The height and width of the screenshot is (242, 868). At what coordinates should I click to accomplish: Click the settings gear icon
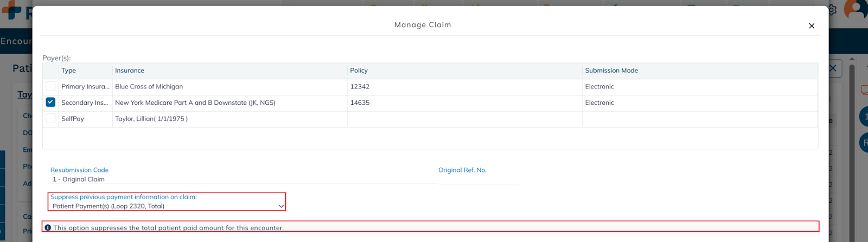tap(832, 10)
